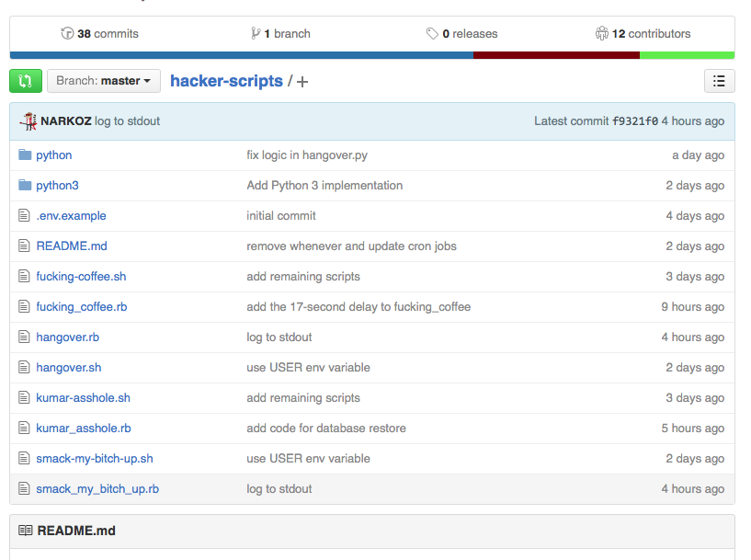Open the hangover.sh file

pyautogui.click(x=69, y=368)
